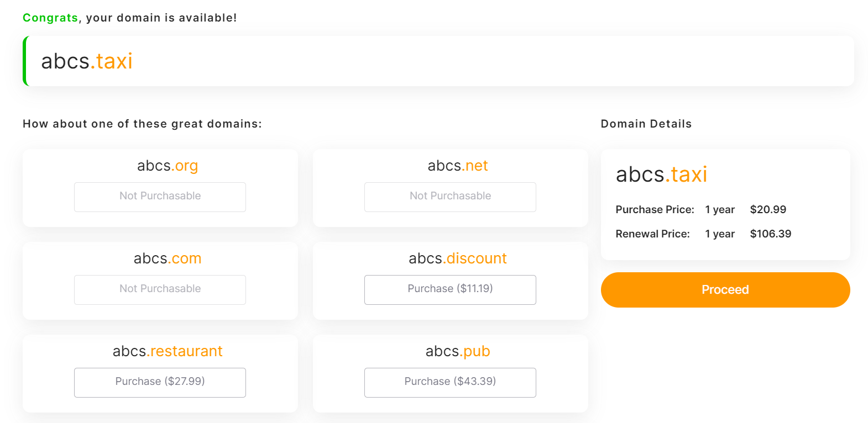Select the abcs.org domain name
The height and width of the screenshot is (423, 868).
click(168, 166)
